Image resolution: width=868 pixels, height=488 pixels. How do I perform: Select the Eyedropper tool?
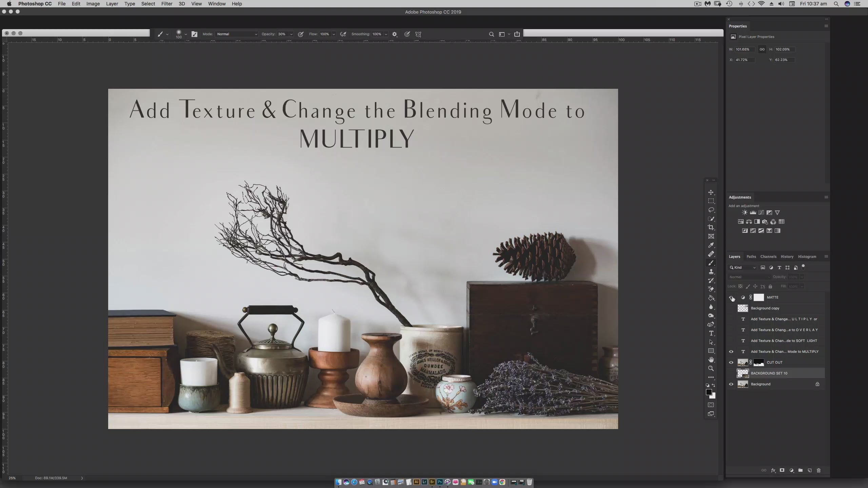coord(711,245)
